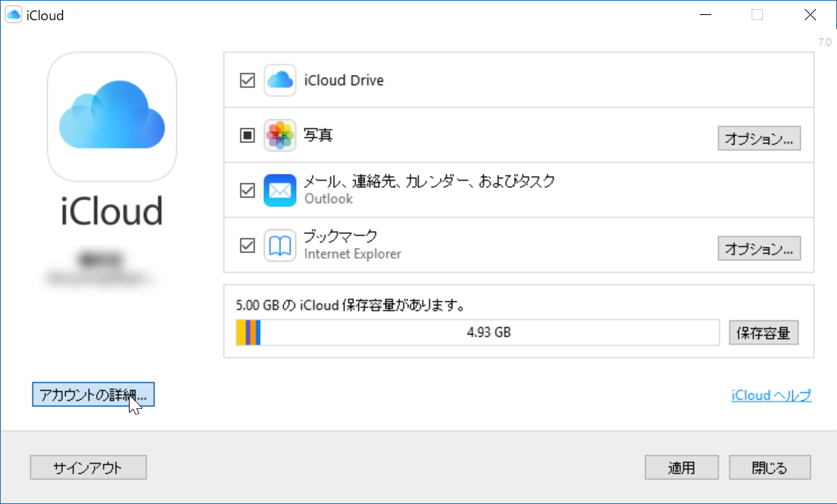Image resolution: width=837 pixels, height=504 pixels.
Task: Click the Outlook mail envelope icon
Action: coord(279,189)
